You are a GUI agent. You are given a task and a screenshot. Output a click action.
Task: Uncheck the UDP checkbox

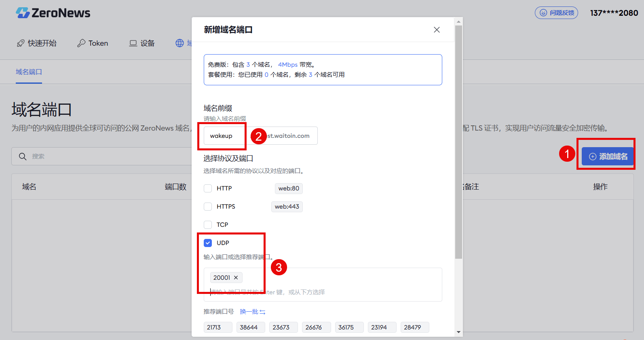tap(208, 243)
